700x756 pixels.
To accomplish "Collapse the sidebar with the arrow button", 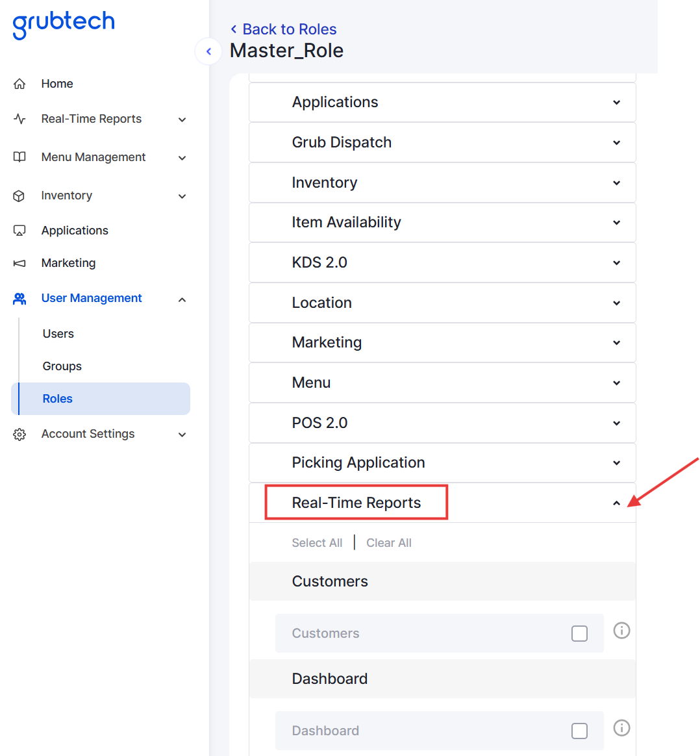I will pyautogui.click(x=208, y=51).
